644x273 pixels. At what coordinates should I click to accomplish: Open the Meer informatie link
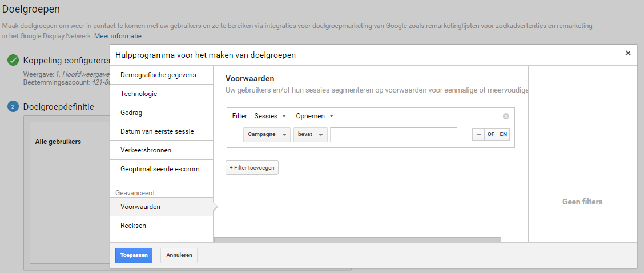click(118, 36)
